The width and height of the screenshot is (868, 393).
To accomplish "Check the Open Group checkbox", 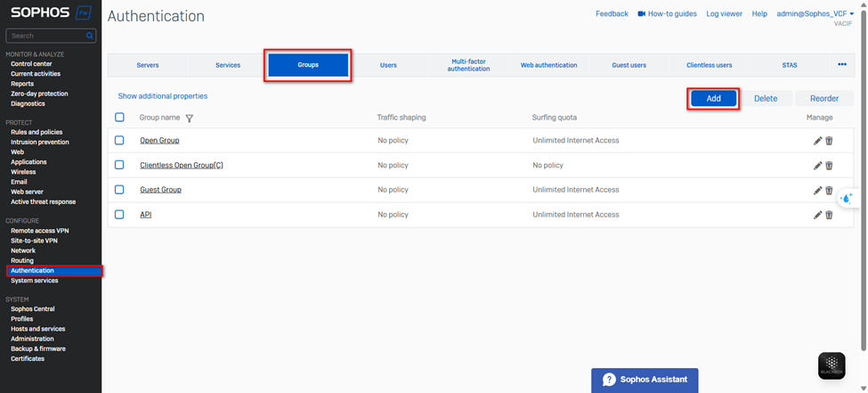I will (120, 141).
